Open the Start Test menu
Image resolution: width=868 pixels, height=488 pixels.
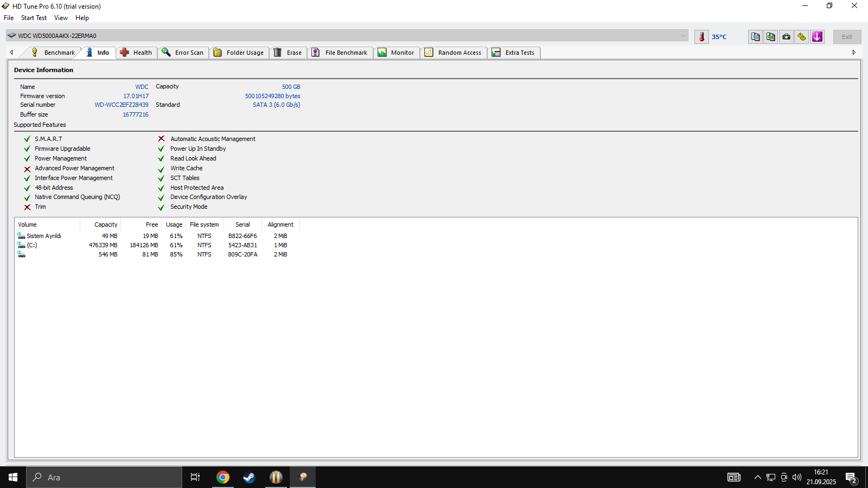[x=34, y=18]
